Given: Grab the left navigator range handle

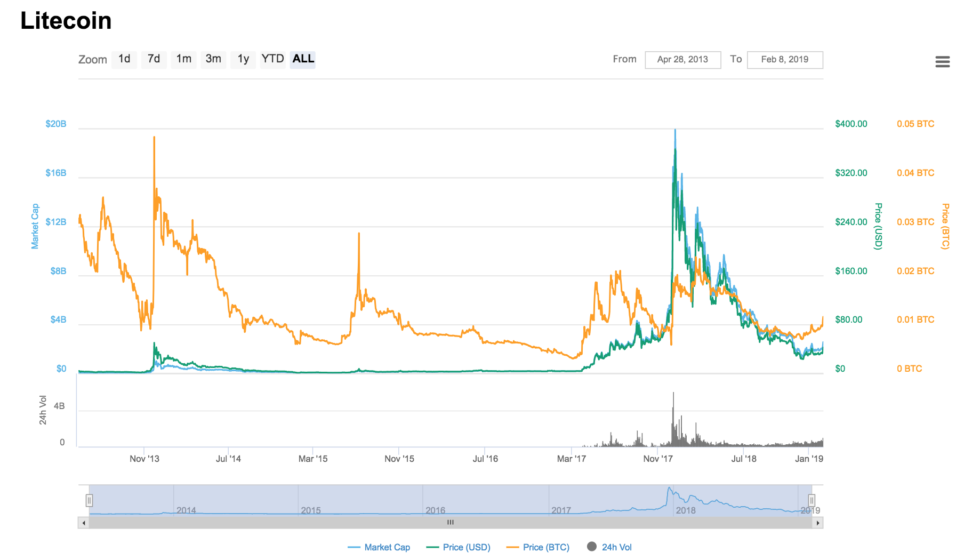Looking at the screenshot, I should [89, 500].
